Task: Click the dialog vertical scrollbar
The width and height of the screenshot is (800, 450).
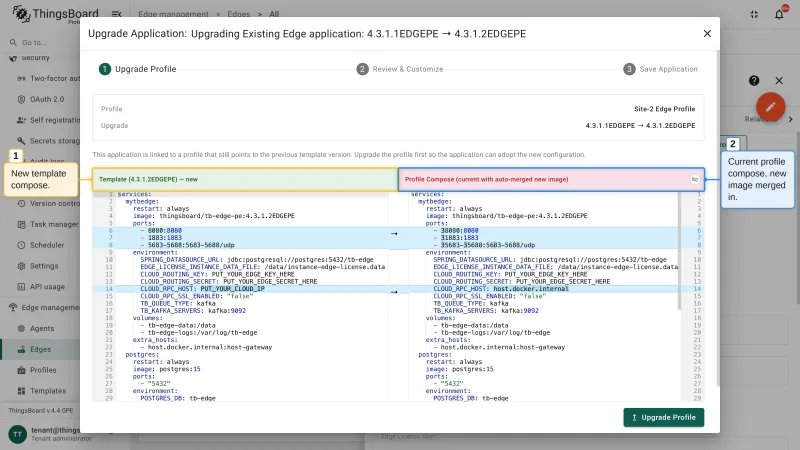Action: tap(718, 218)
